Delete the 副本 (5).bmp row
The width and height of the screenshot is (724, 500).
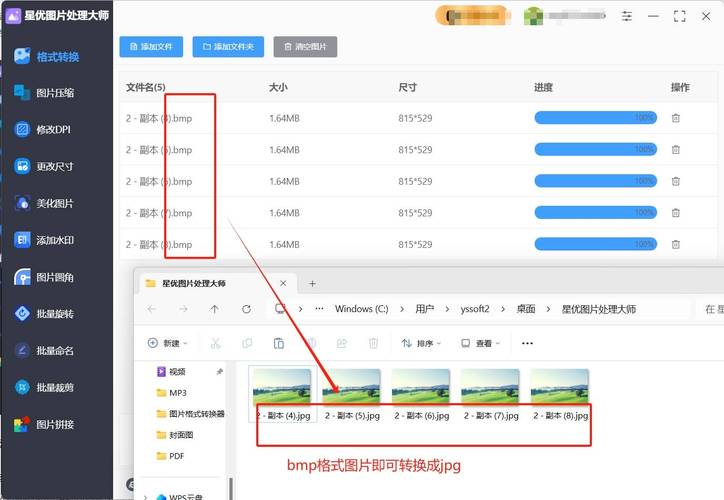(x=676, y=150)
